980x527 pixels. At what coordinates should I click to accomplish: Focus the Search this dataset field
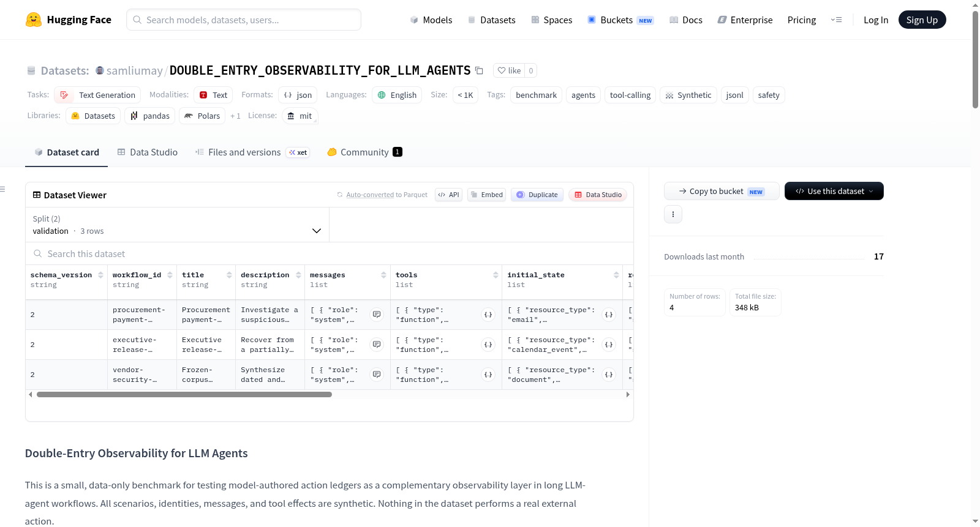click(x=330, y=253)
